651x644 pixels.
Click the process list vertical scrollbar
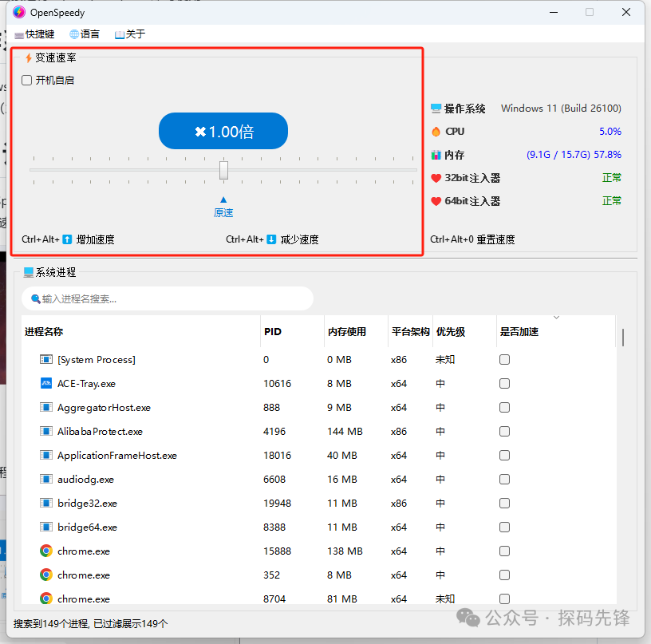click(x=623, y=337)
